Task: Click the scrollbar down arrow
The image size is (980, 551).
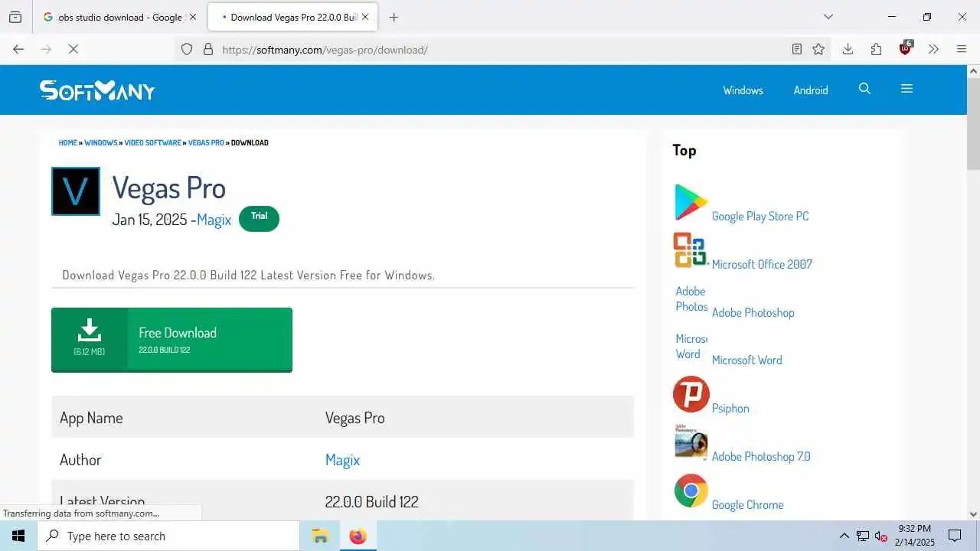Action: [x=973, y=514]
